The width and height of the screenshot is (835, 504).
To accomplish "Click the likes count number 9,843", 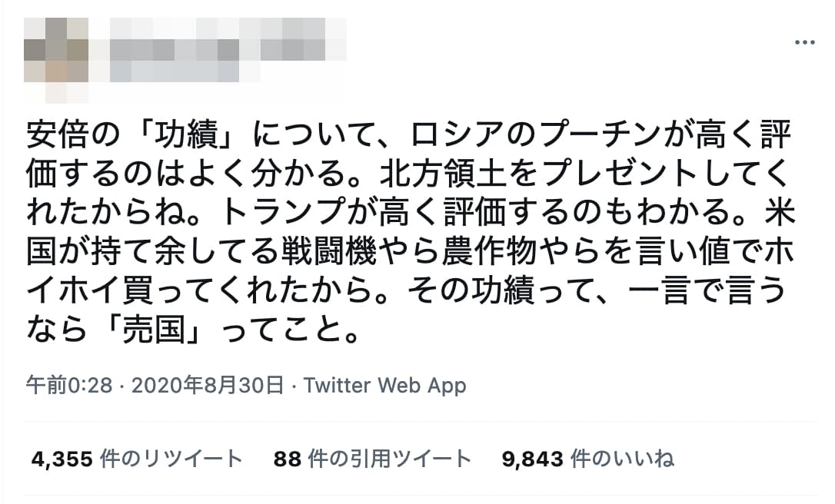I will 533,459.
